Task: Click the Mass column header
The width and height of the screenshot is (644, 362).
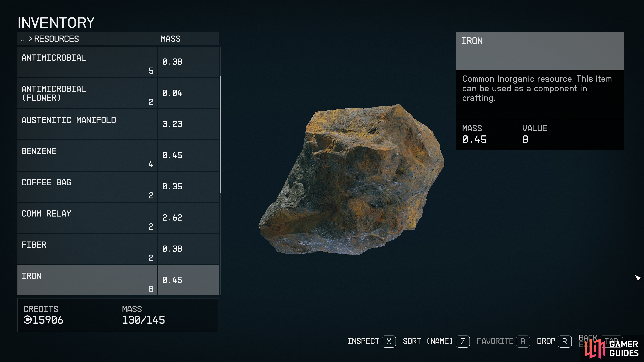Action: point(171,39)
